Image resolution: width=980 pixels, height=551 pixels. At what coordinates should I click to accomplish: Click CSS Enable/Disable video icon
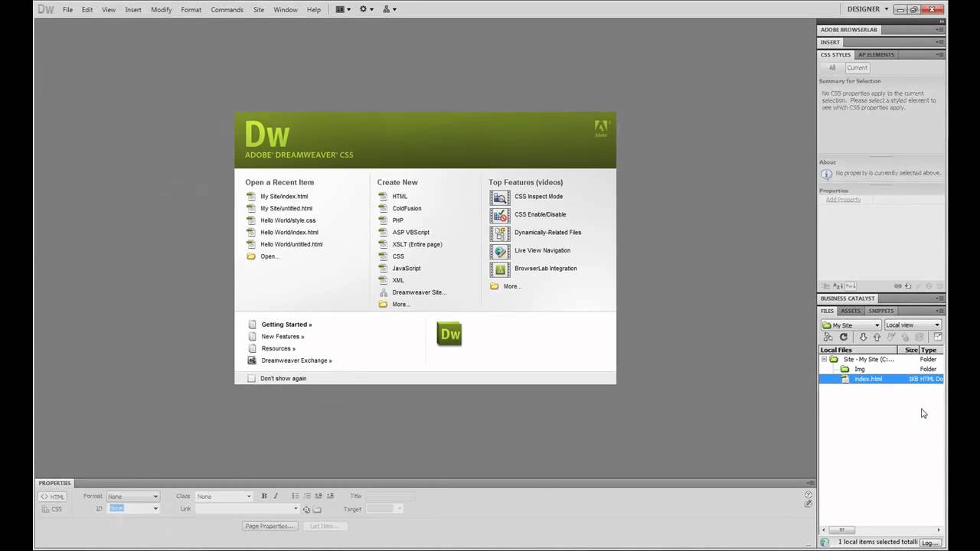coord(500,214)
